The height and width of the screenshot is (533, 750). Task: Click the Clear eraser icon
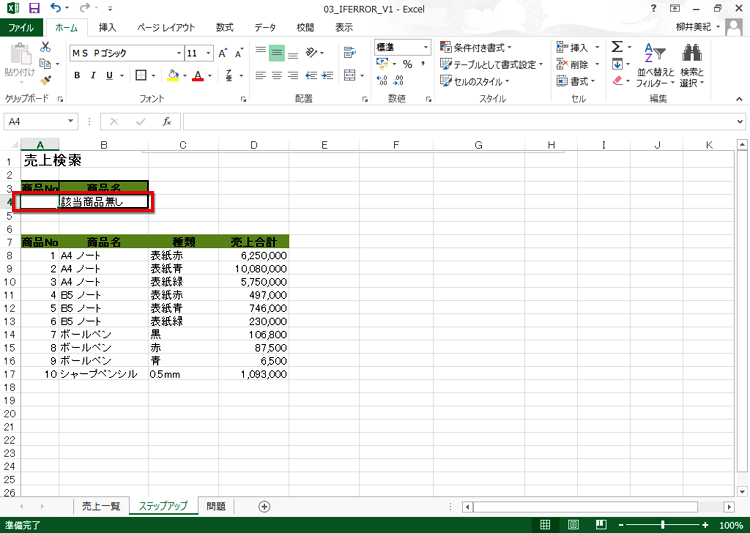click(x=618, y=80)
